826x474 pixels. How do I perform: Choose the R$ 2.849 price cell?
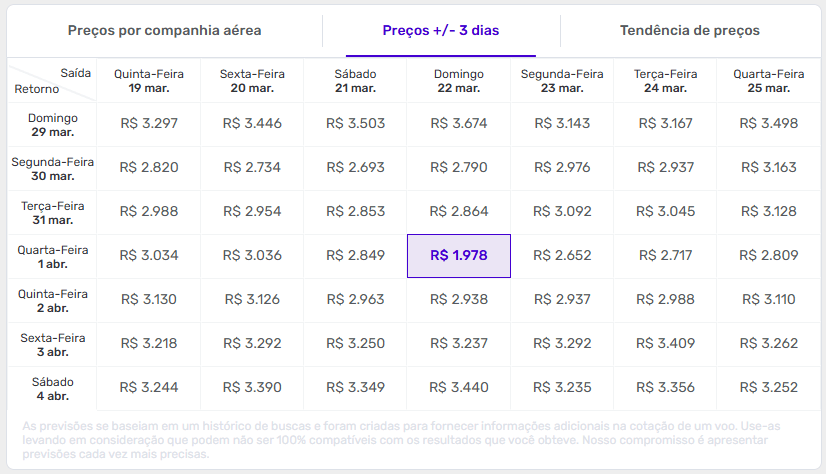pyautogui.click(x=355, y=256)
